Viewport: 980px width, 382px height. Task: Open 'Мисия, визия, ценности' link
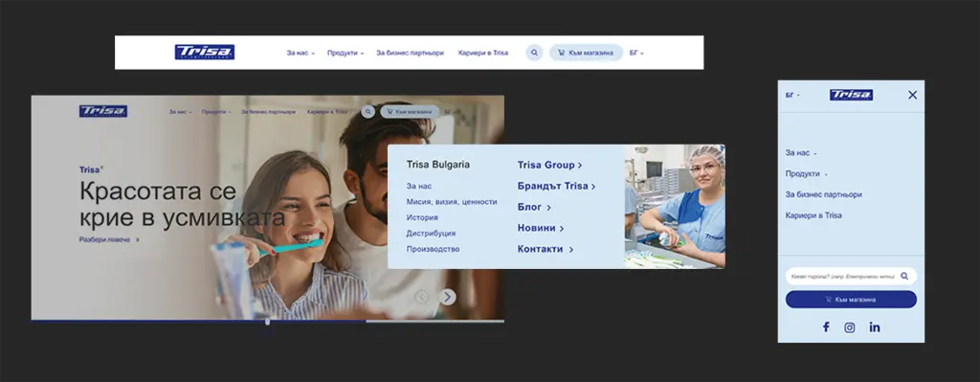pos(452,202)
